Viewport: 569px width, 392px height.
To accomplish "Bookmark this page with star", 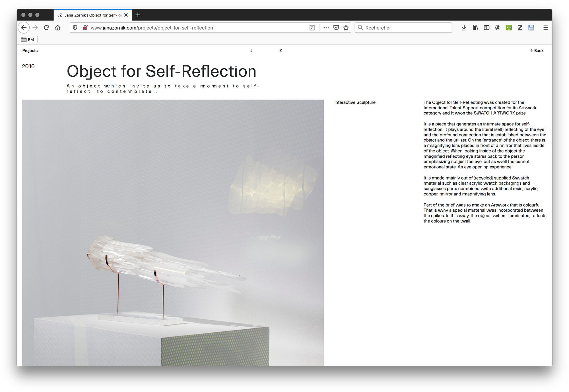I will pyautogui.click(x=346, y=28).
